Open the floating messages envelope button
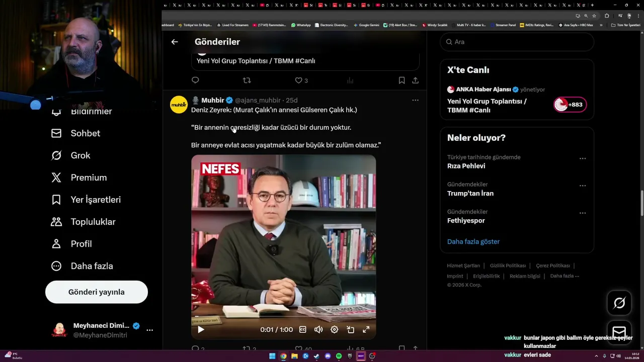The height and width of the screenshot is (362, 644). click(619, 332)
